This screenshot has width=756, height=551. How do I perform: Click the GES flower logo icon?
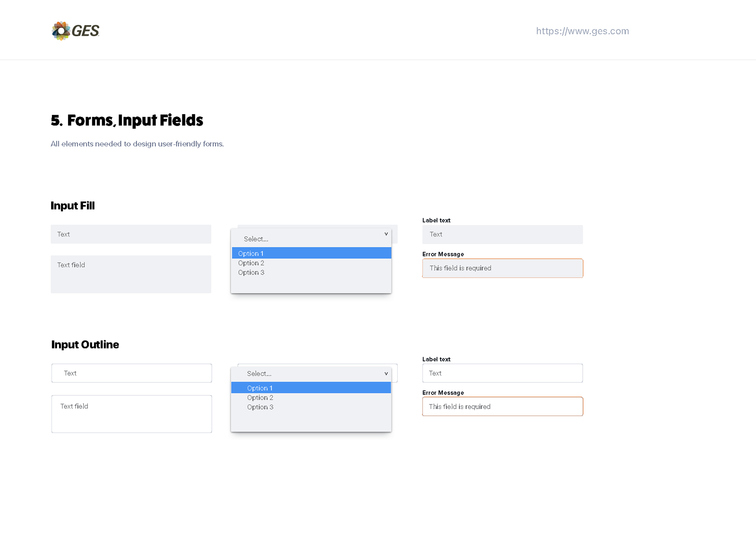tap(61, 31)
